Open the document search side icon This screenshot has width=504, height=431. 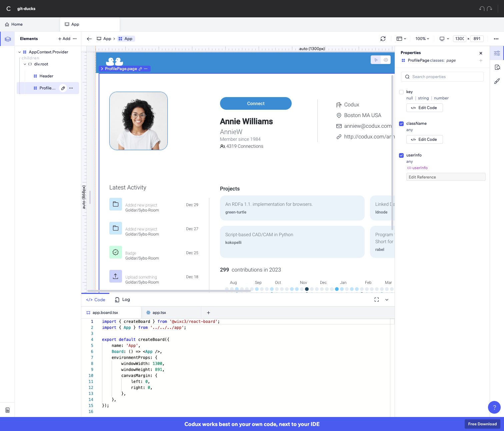click(x=497, y=67)
